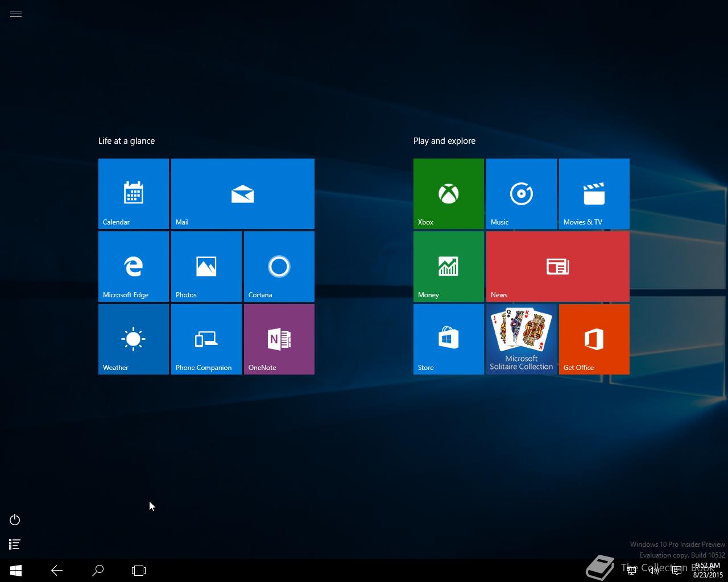Launch Cortana from its tile

(x=279, y=266)
